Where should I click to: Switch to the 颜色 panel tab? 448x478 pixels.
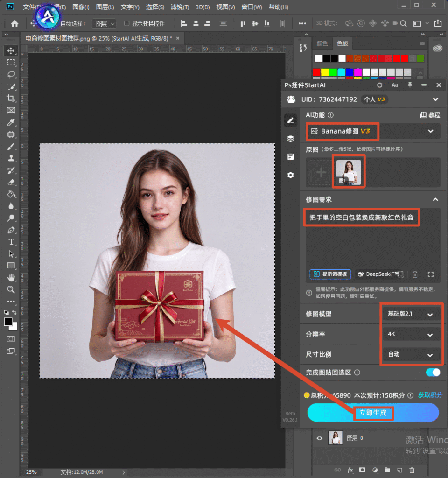coord(322,43)
